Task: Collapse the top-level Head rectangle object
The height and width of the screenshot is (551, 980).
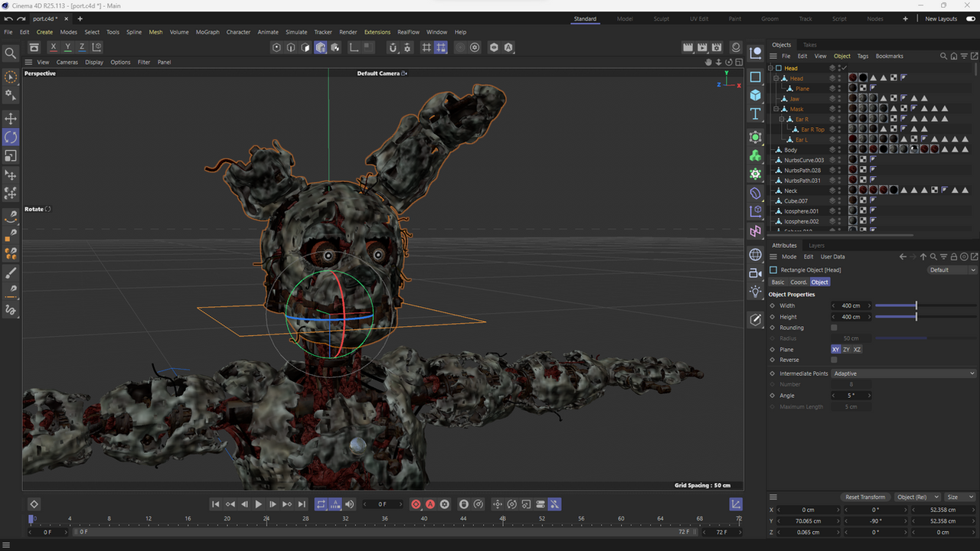Action: (771, 68)
